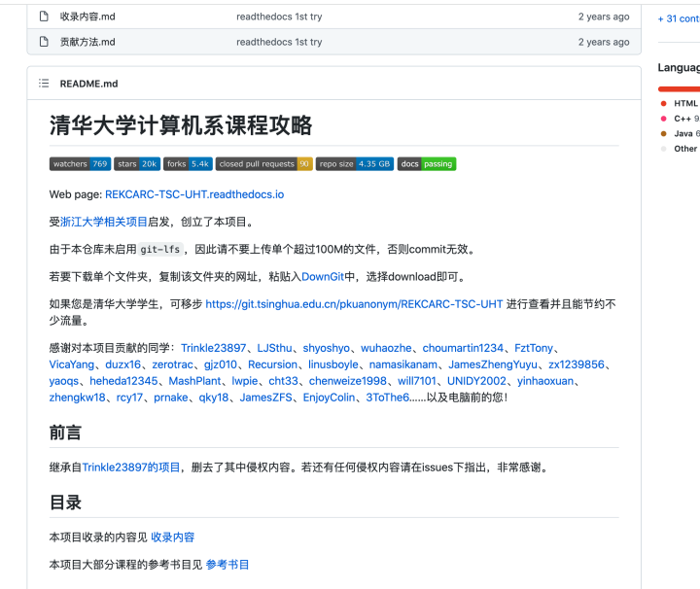Click the Other language entry
The image size is (700, 589).
coord(680,149)
